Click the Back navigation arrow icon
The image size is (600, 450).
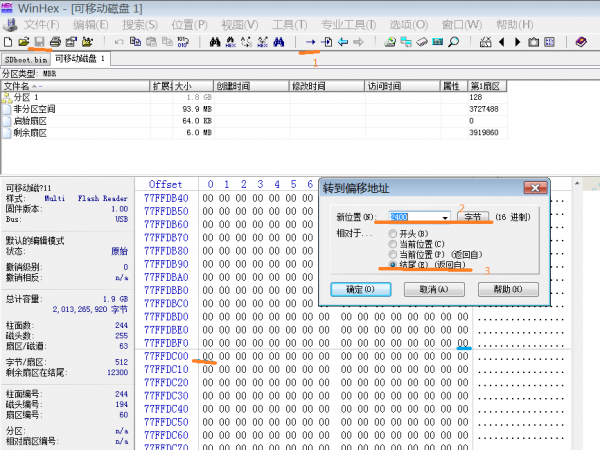(x=343, y=41)
